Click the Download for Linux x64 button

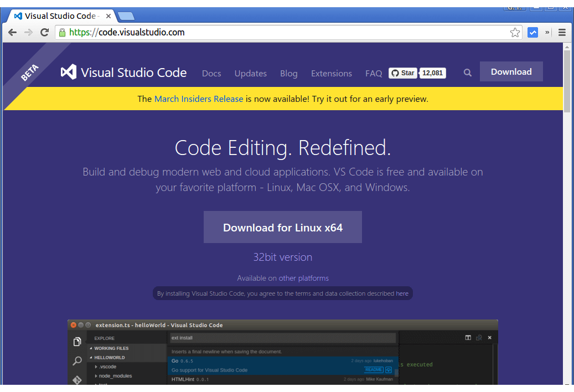(282, 227)
